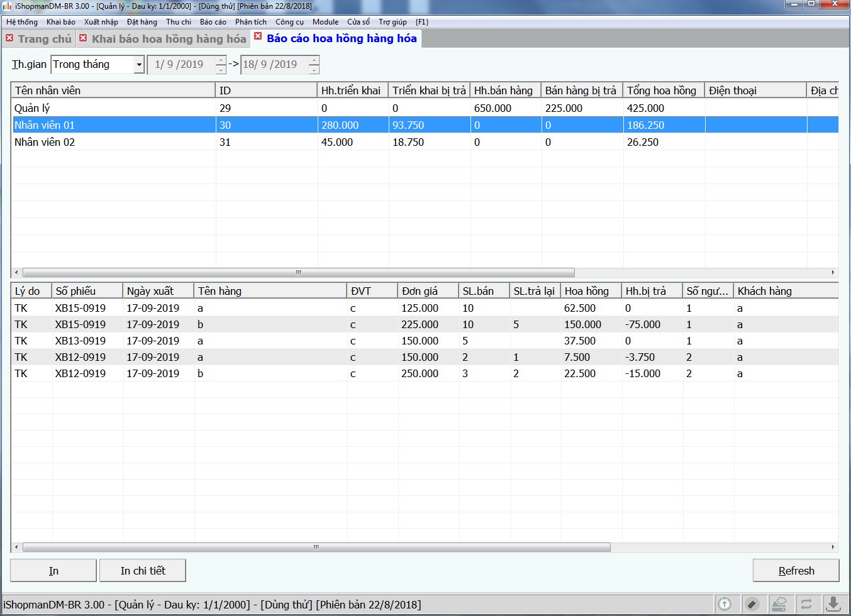This screenshot has height=616, width=851.
Task: Click the {F1} menu item
Action: (x=422, y=21)
